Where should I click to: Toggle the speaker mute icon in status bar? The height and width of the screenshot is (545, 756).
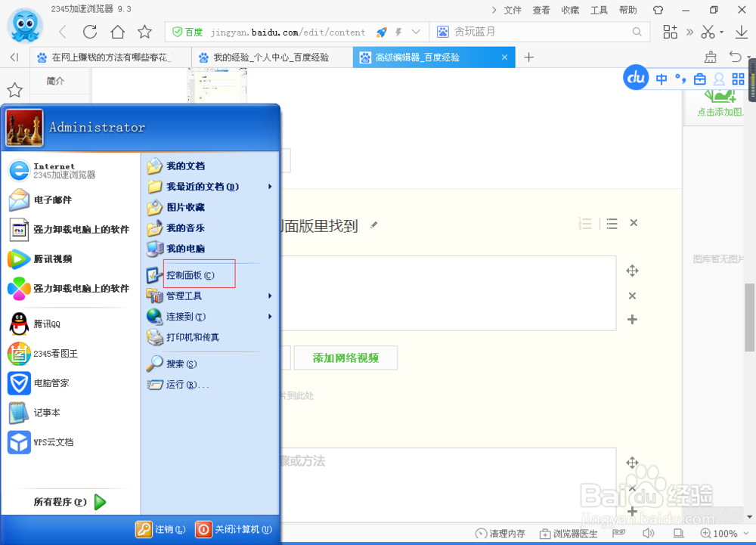coord(649,533)
